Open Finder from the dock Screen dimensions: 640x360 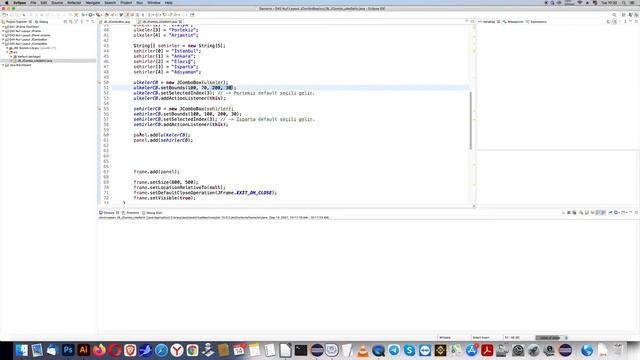(x=22, y=350)
